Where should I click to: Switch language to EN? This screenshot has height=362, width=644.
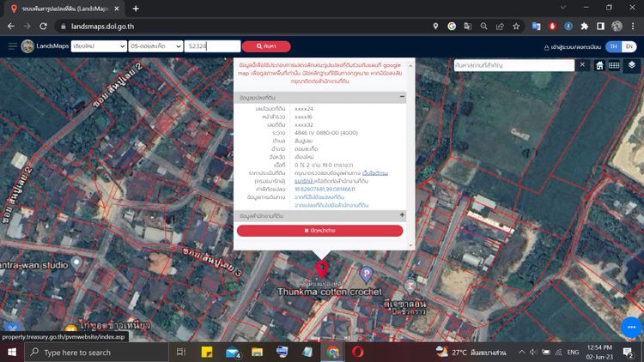click(x=629, y=46)
